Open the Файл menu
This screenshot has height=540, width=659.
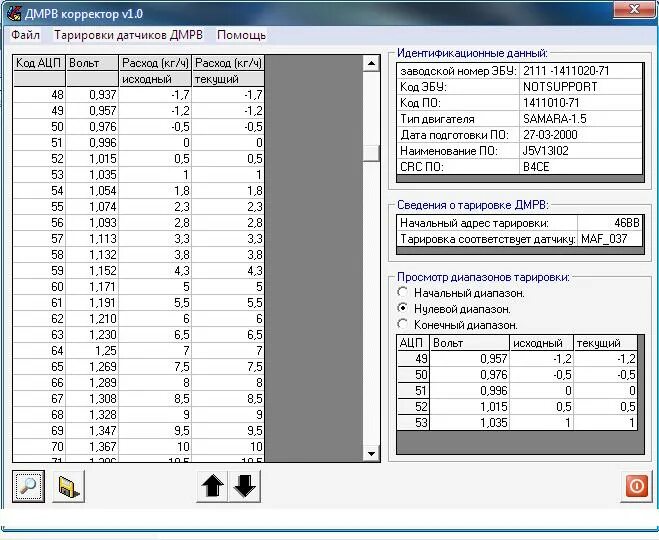(26, 35)
